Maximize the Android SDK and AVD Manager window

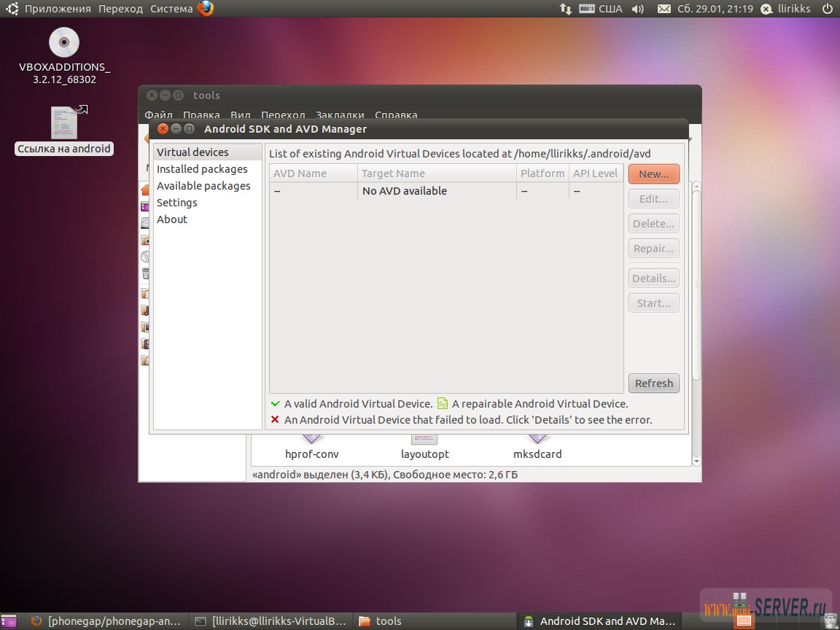coord(189,128)
